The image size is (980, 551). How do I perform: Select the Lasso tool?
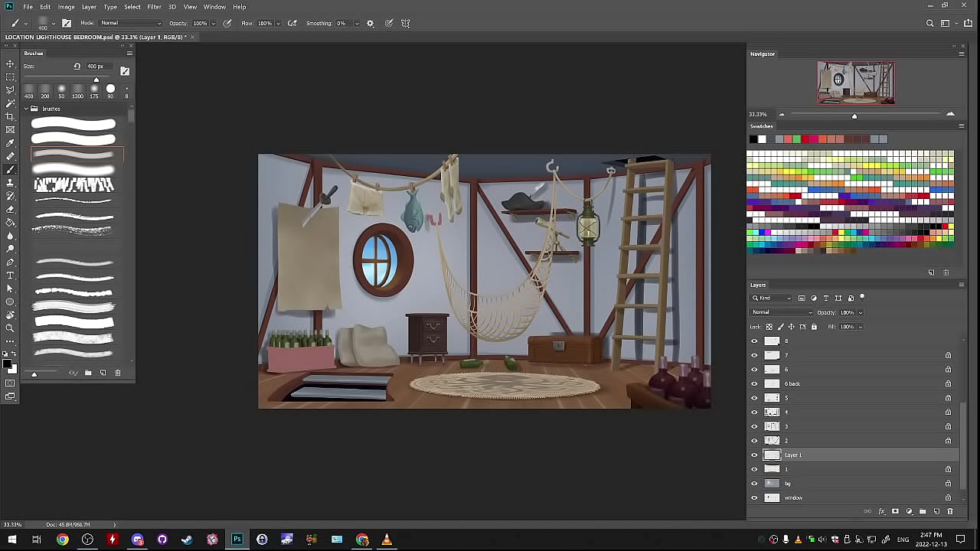point(10,90)
